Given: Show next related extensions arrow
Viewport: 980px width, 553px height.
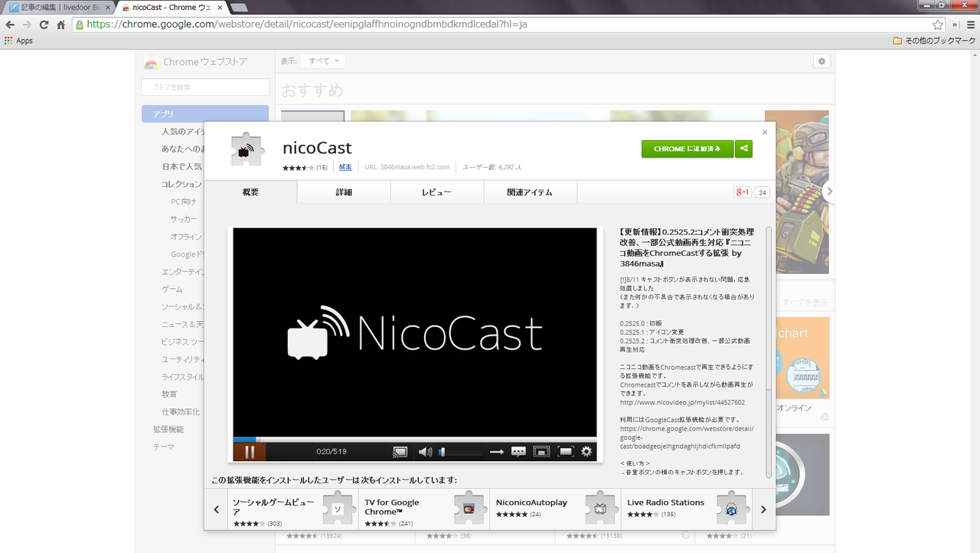Looking at the screenshot, I should click(763, 509).
